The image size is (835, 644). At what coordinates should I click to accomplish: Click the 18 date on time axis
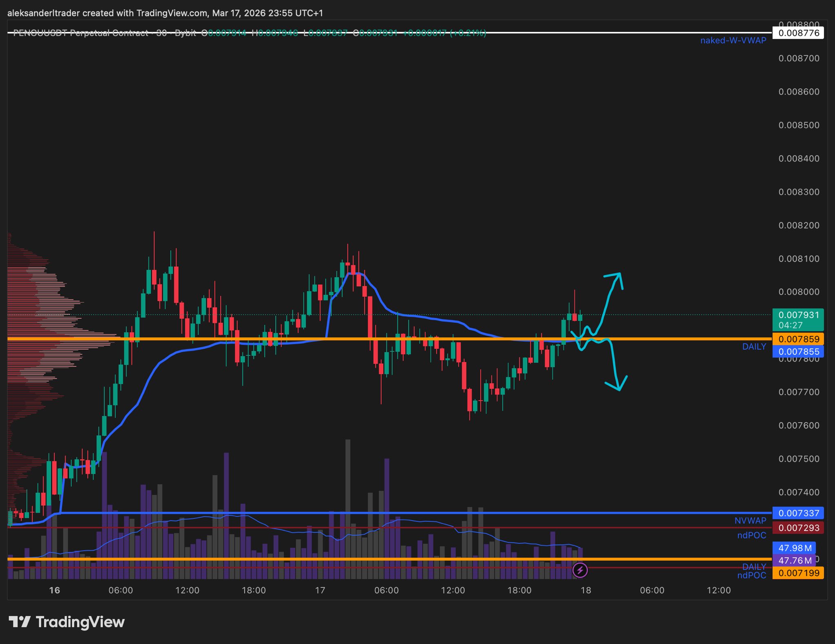(x=585, y=590)
